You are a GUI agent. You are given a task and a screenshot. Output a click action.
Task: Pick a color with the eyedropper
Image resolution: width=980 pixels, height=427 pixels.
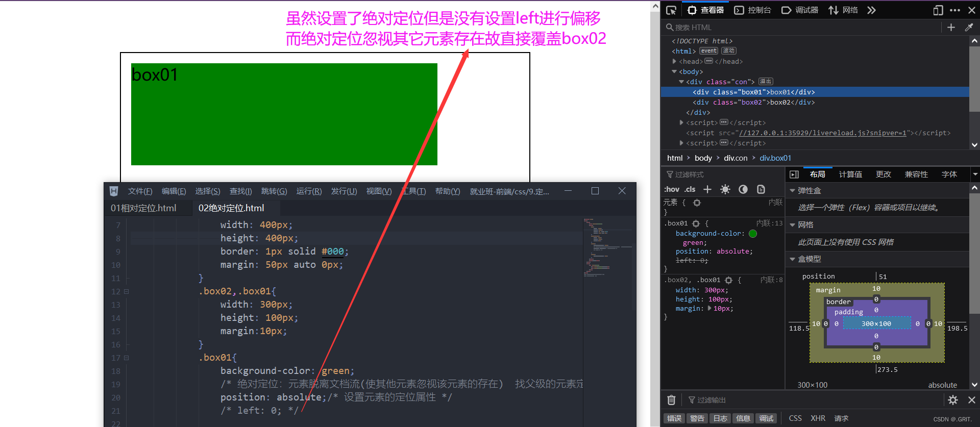(969, 28)
